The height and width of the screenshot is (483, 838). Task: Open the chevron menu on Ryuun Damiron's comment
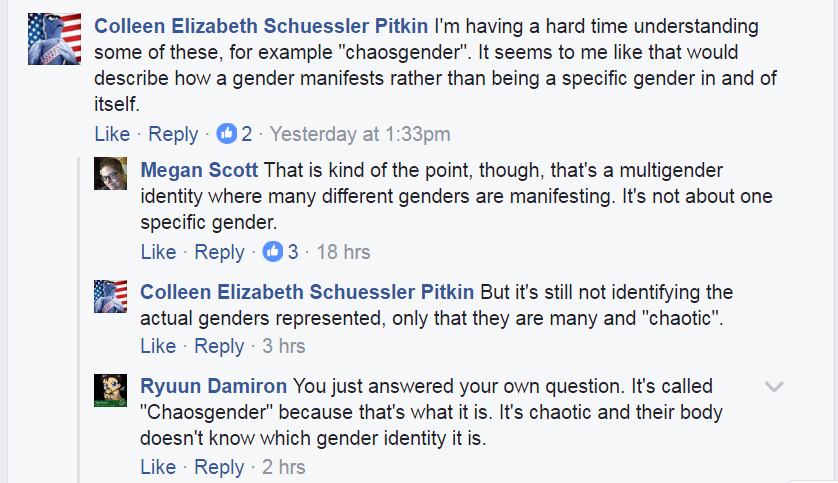[x=773, y=386]
